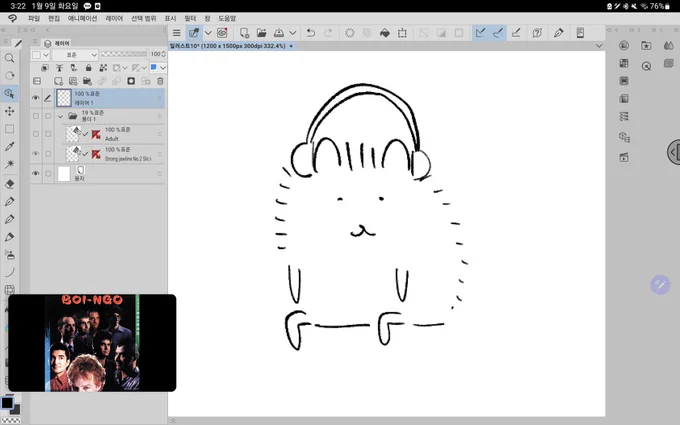Toggle the lock box next to Adult layer
680x425 pixels.
pyautogui.click(x=48, y=134)
